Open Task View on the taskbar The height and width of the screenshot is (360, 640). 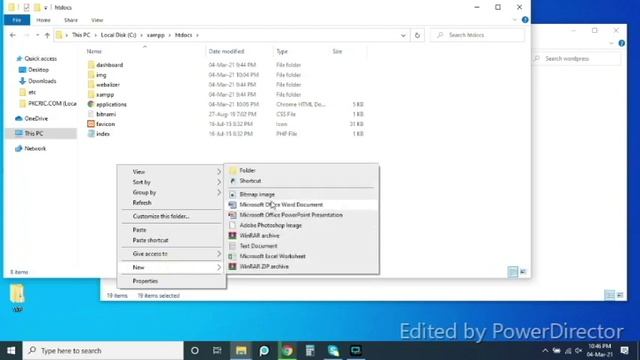pyautogui.click(x=217, y=351)
